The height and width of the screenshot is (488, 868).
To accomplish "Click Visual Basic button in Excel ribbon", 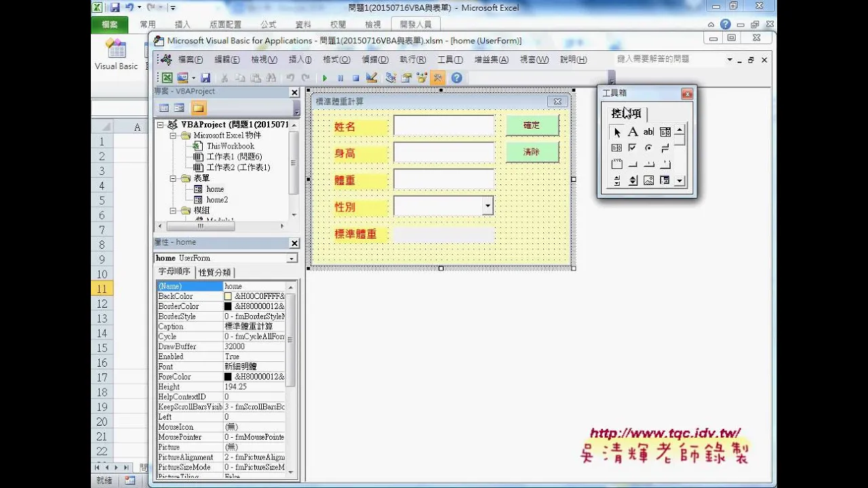I will [116, 54].
